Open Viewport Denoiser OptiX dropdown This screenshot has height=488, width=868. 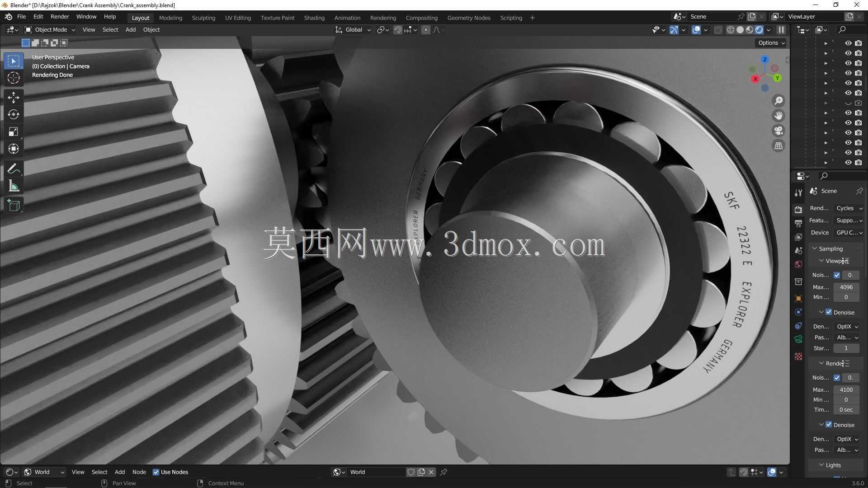pyautogui.click(x=847, y=327)
